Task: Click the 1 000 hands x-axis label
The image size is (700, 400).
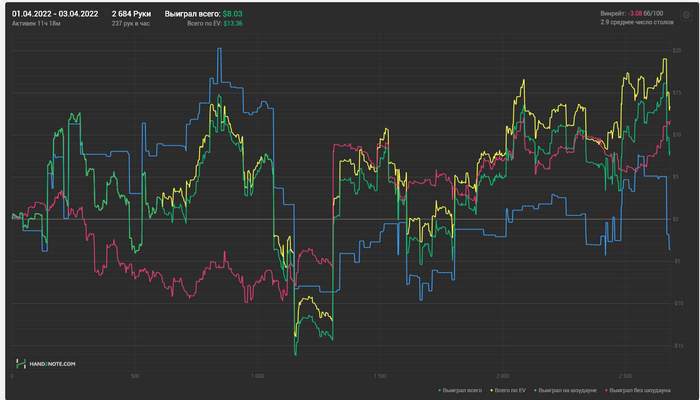Action: (257, 376)
